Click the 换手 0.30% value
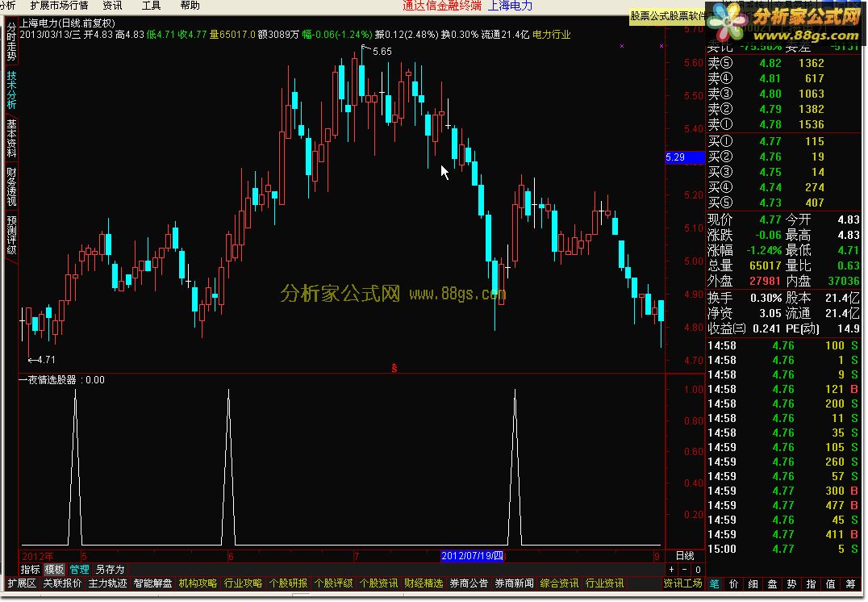This screenshot has height=602, width=868. (766, 298)
